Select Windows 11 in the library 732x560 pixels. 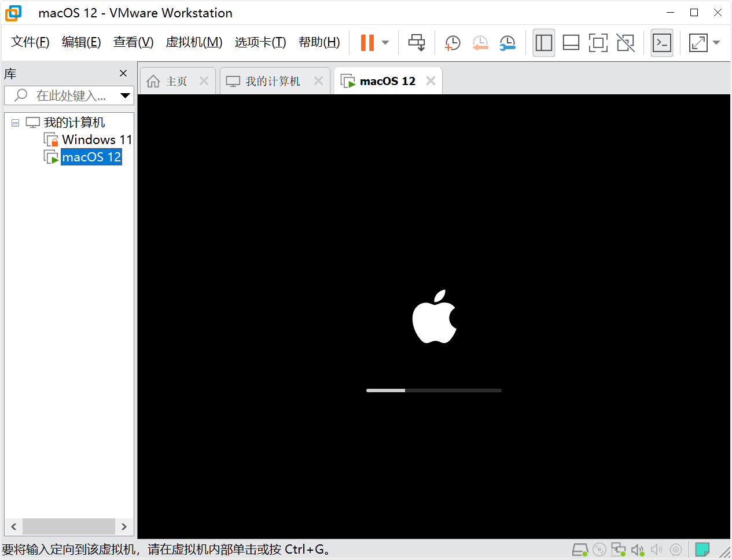click(97, 140)
